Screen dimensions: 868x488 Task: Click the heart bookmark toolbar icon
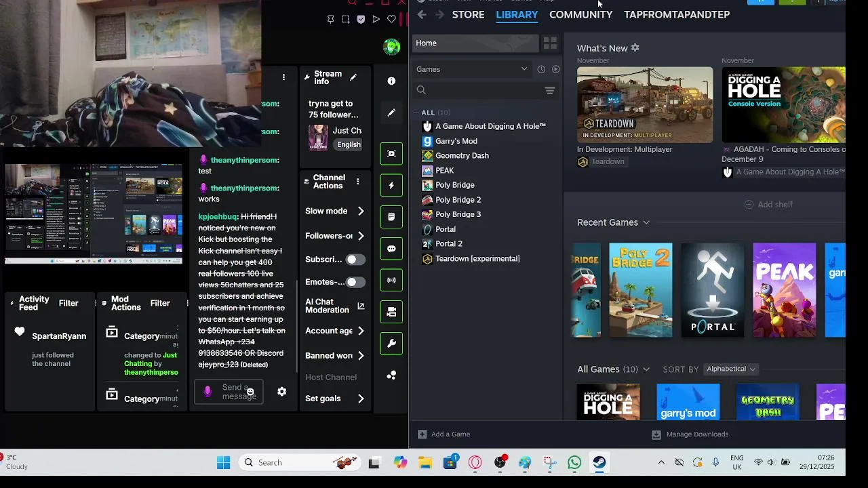(x=391, y=19)
